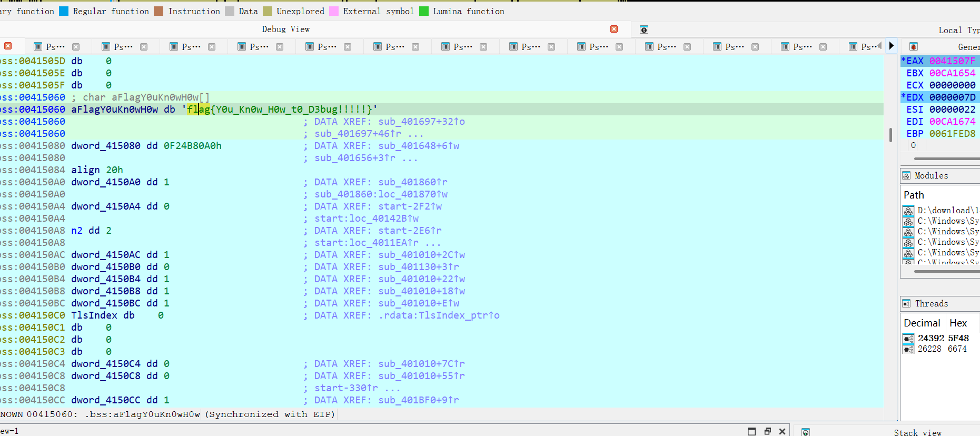The image size is (980, 436).
Task: Click the Instruction legend swatch
Action: click(159, 11)
